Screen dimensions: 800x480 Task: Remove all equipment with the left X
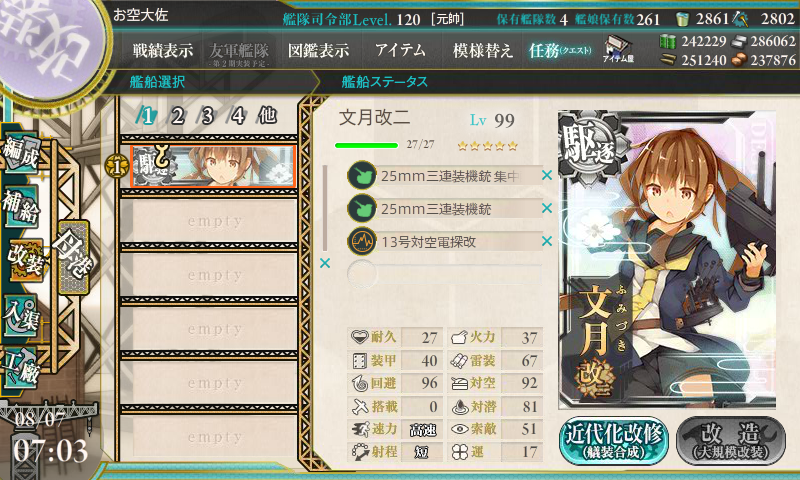(x=324, y=263)
